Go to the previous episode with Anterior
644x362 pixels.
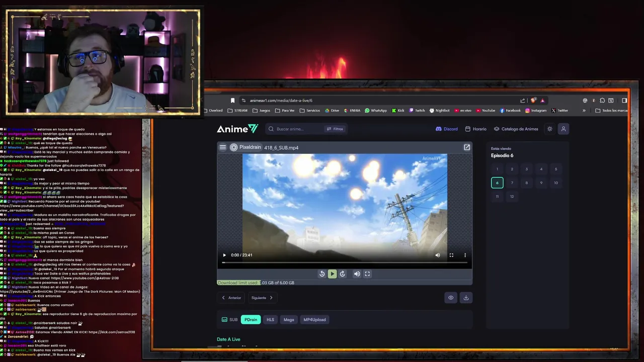pyautogui.click(x=231, y=298)
